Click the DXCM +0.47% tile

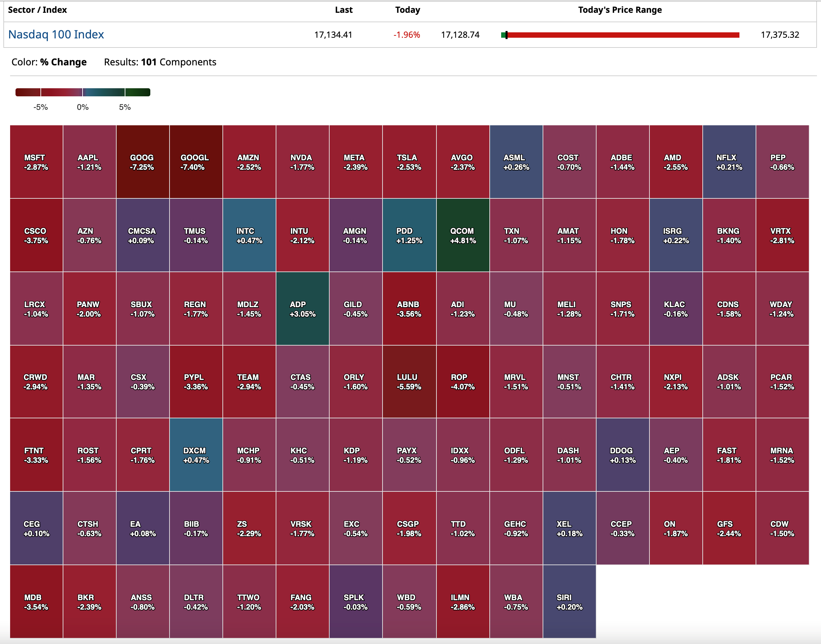(x=195, y=455)
